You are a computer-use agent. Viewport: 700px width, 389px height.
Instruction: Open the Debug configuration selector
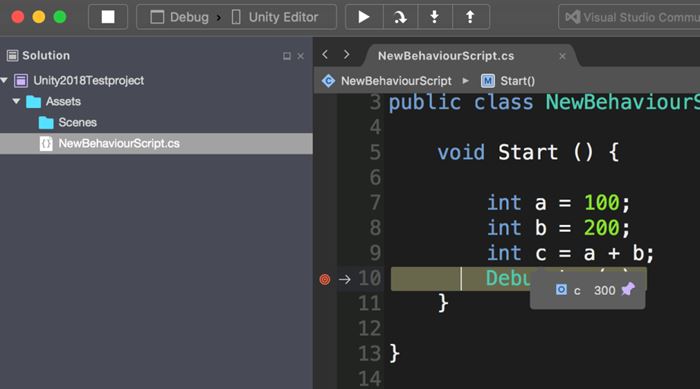pyautogui.click(x=180, y=17)
